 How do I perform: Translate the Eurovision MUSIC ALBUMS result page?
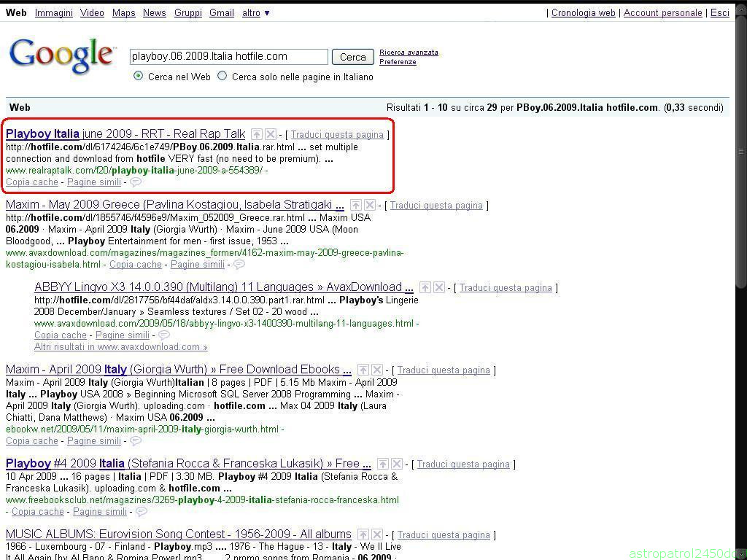(444, 535)
